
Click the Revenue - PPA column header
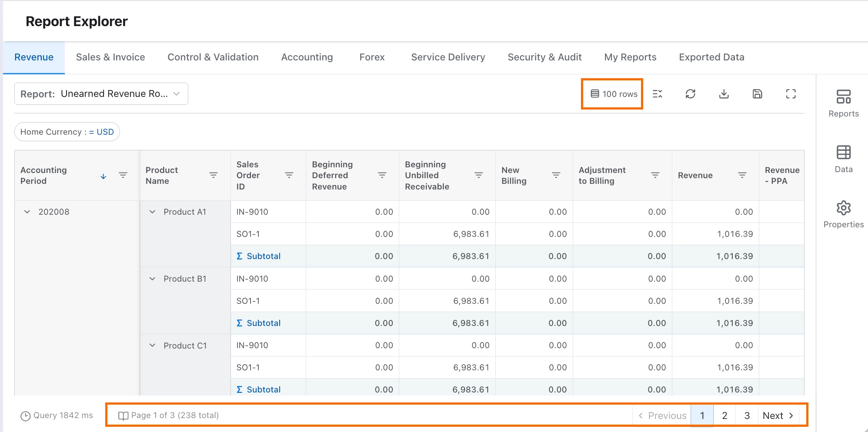[782, 175]
